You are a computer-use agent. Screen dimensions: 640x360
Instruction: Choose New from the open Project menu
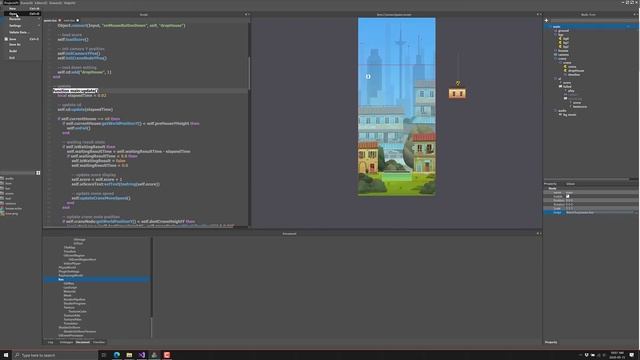pyautogui.click(x=22, y=8)
